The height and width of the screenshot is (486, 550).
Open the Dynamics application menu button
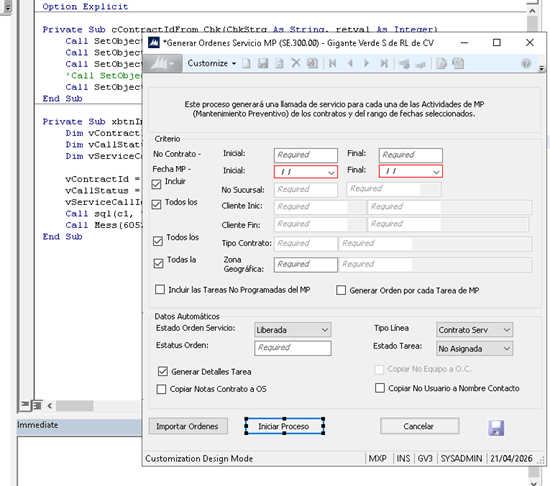(163, 63)
